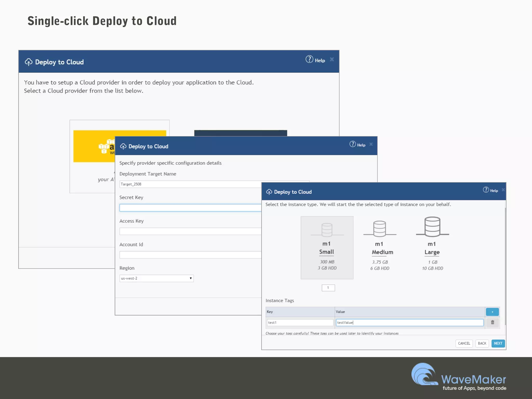Click the Medium instance name text

coord(382,252)
